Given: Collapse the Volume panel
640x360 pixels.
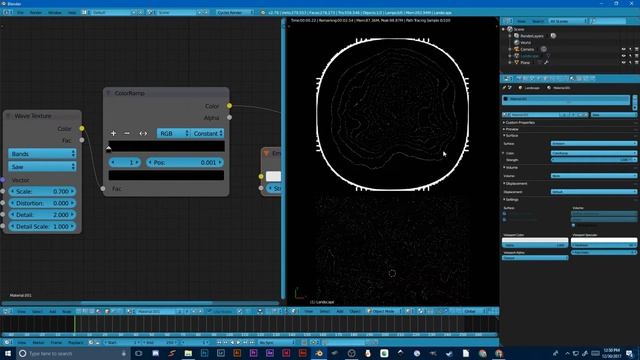Looking at the screenshot, I should coord(511,167).
